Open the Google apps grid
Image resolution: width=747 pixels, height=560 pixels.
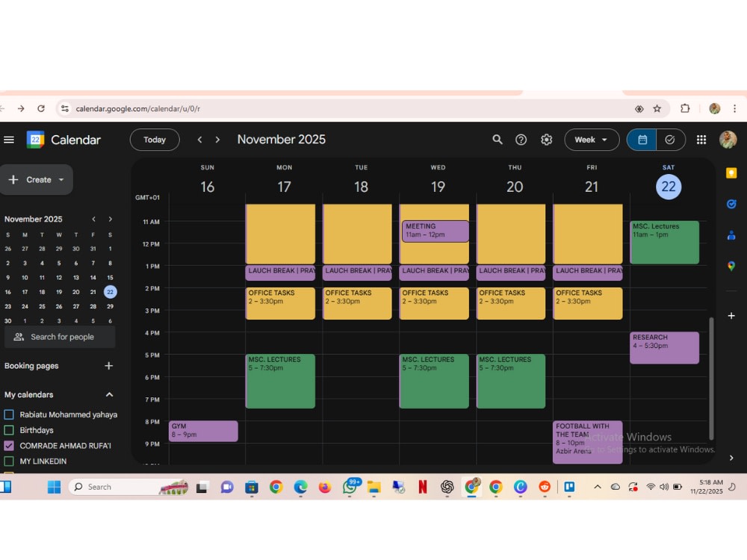point(701,140)
